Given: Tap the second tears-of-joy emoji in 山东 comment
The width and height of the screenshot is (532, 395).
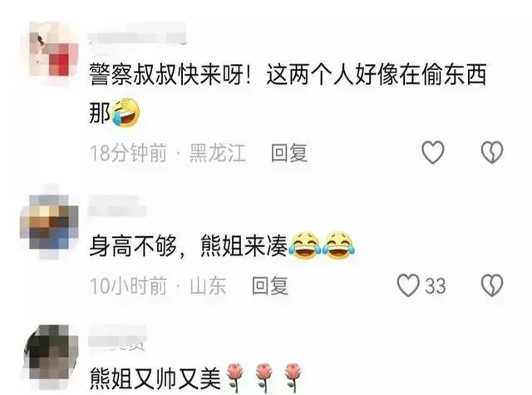Looking at the screenshot, I should tap(338, 245).
